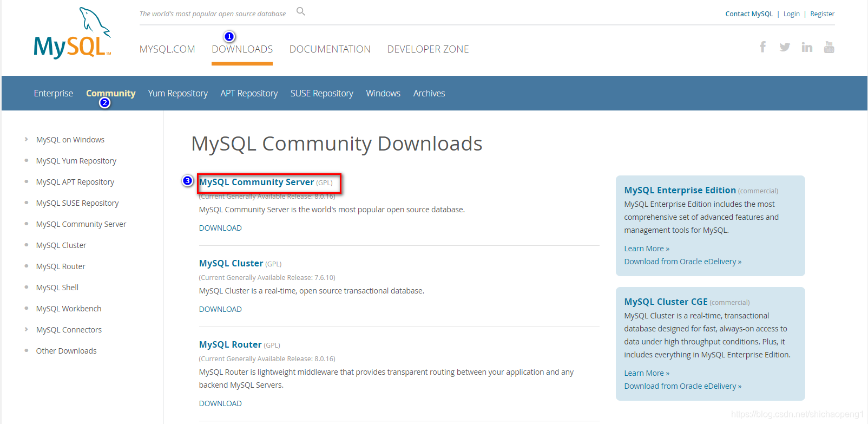Click the Login link
The width and height of the screenshot is (868, 424).
[791, 14]
